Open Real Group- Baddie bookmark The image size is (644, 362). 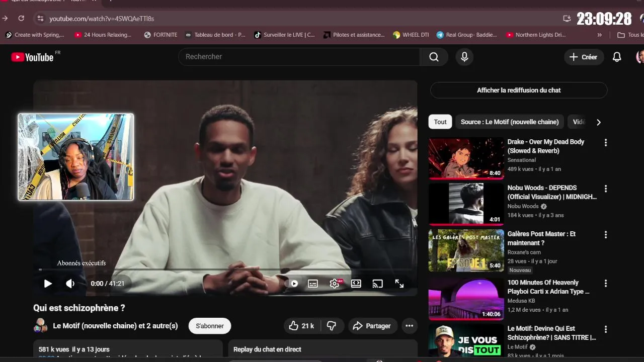click(x=466, y=35)
